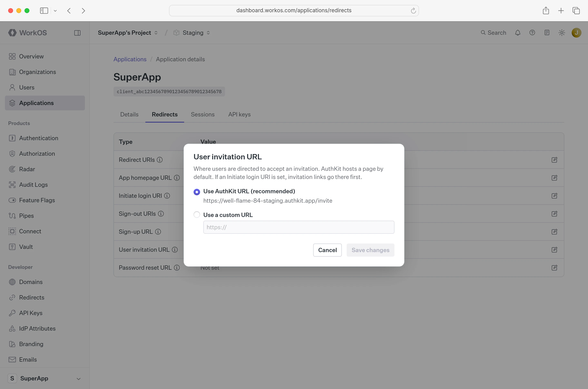The width and height of the screenshot is (588, 389).
Task: Toggle the light/dark theme sun icon
Action: (562, 33)
